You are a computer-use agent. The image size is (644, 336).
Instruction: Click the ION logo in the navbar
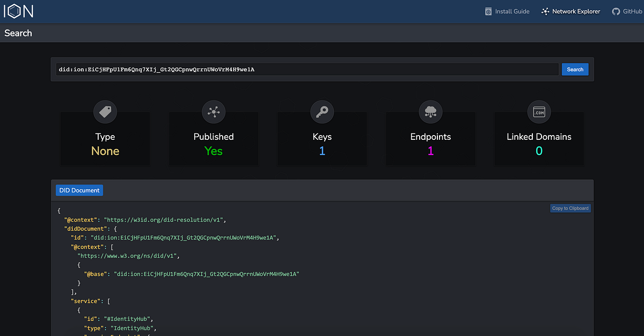[18, 11]
